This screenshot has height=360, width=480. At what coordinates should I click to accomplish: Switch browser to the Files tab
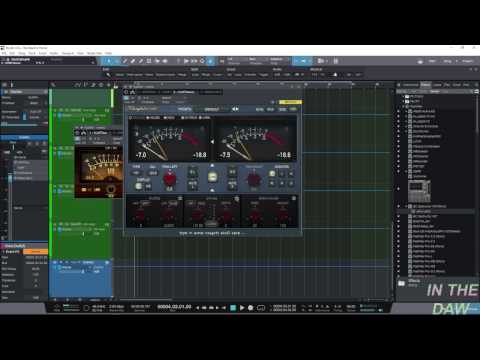pyautogui.click(x=447, y=85)
